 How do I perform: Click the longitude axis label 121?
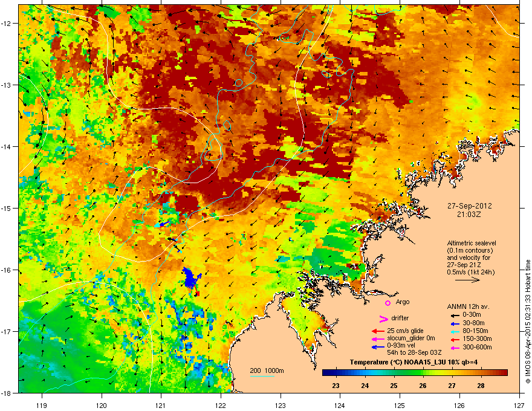[161, 405]
